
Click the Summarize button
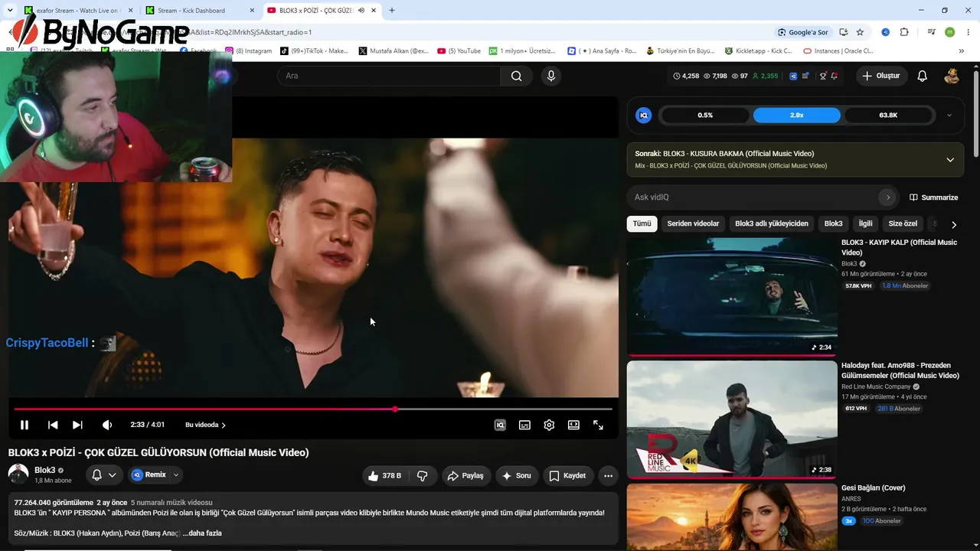pyautogui.click(x=933, y=197)
